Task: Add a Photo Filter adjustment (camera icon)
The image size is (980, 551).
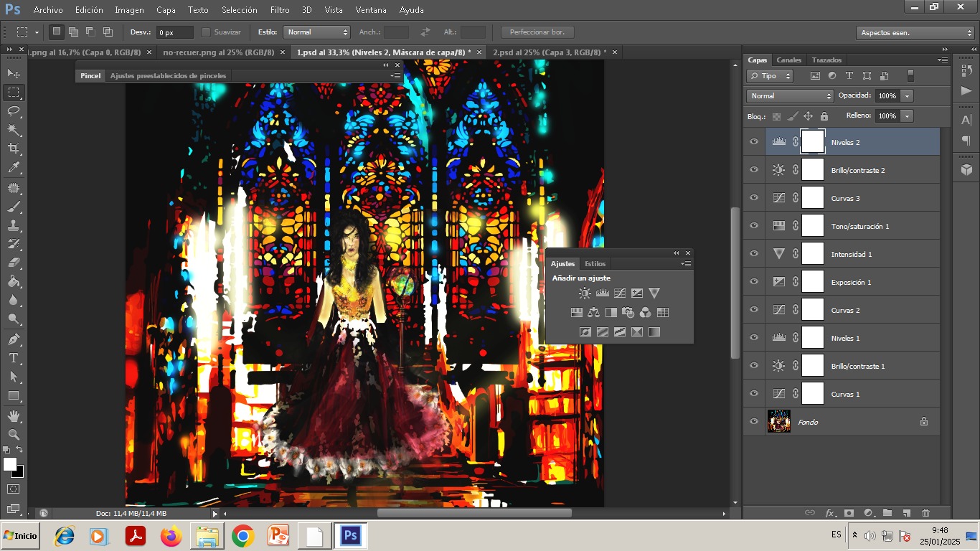Action: coord(628,312)
